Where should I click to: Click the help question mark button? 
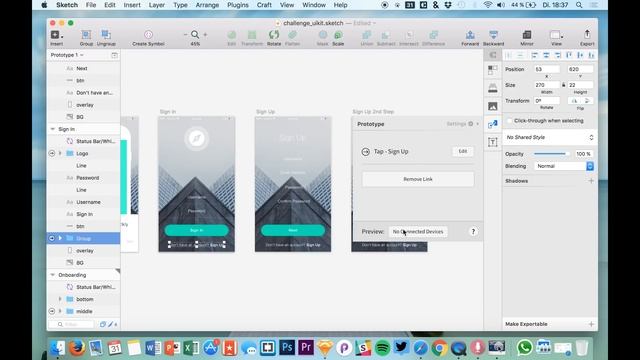(x=473, y=231)
